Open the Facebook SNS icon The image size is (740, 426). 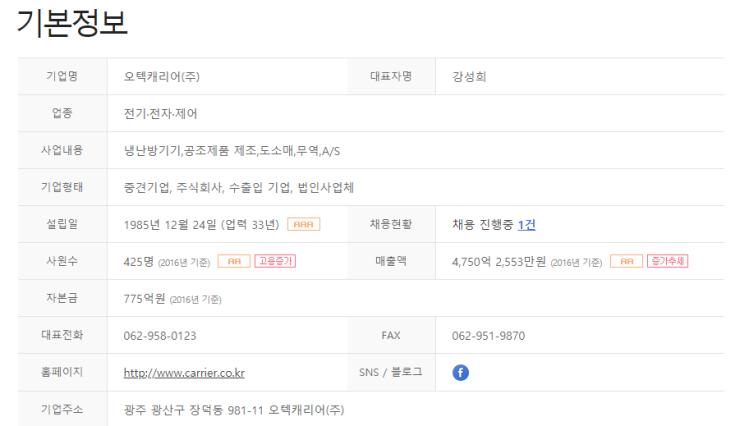[460, 372]
